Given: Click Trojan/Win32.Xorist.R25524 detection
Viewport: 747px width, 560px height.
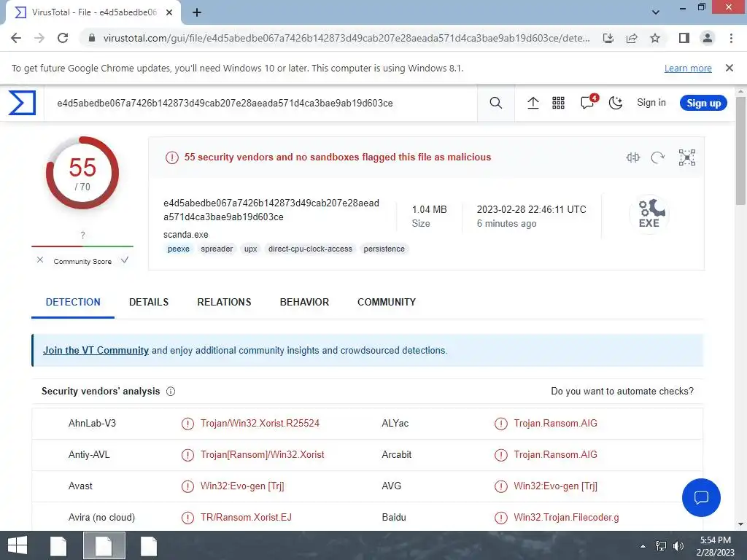Looking at the screenshot, I should 260,424.
